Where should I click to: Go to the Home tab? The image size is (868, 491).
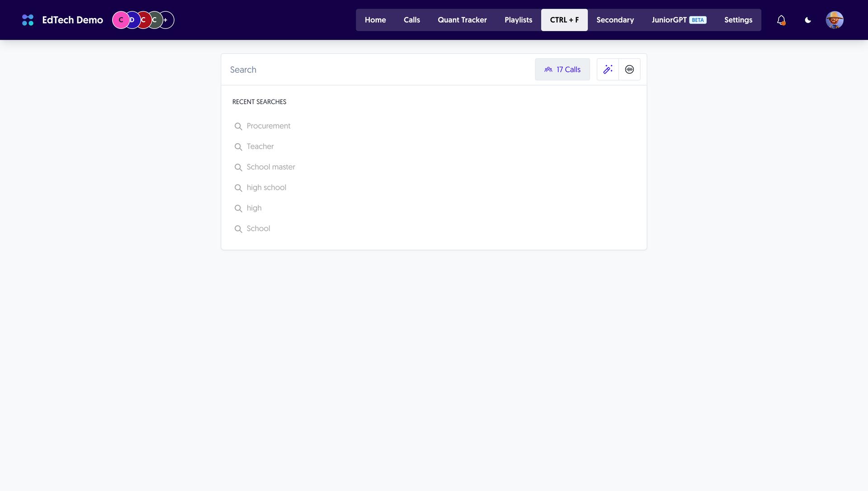[x=375, y=20]
